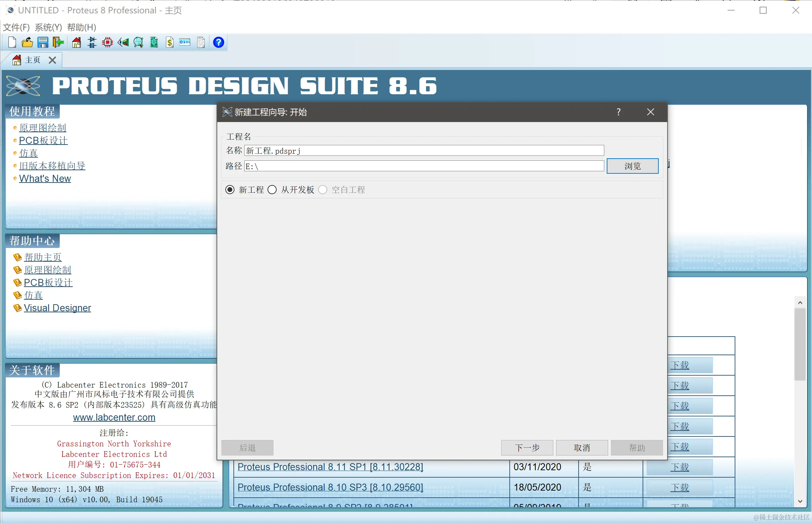Screen dimensions: 812x523
Task: Click the 用户编号: 01-75675-344 text
Action: click(114, 465)
